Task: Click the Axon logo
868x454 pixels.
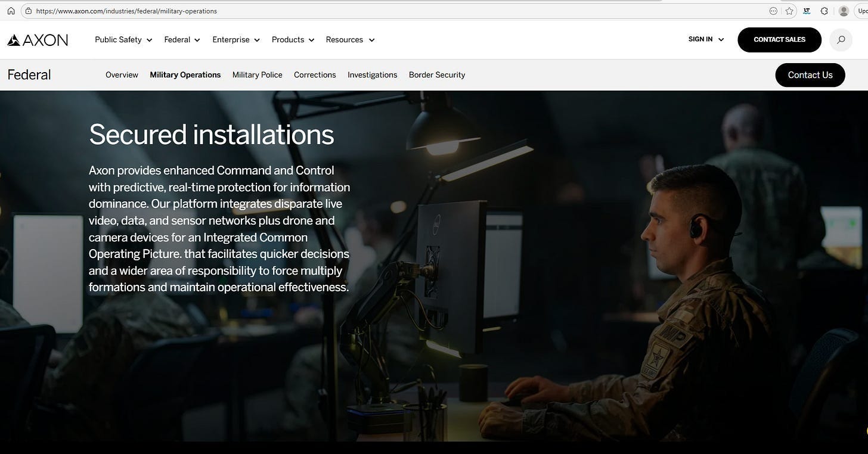Action: 38,40
